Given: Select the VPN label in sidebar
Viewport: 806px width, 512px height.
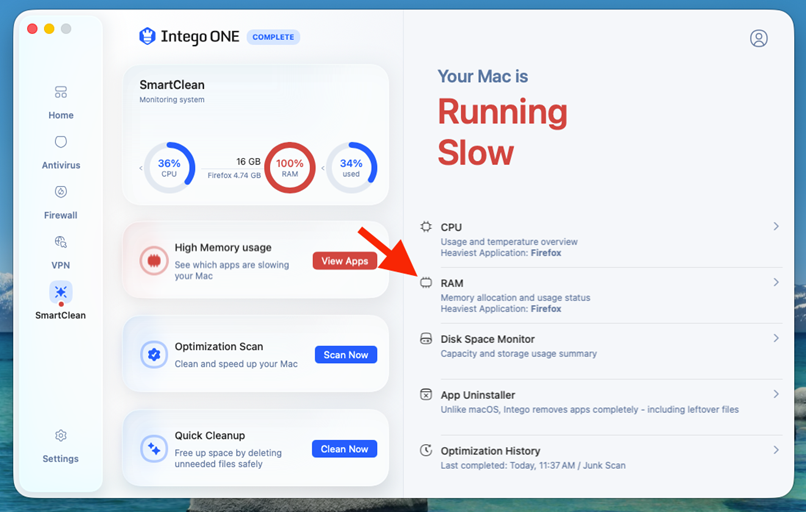Looking at the screenshot, I should coord(61,265).
